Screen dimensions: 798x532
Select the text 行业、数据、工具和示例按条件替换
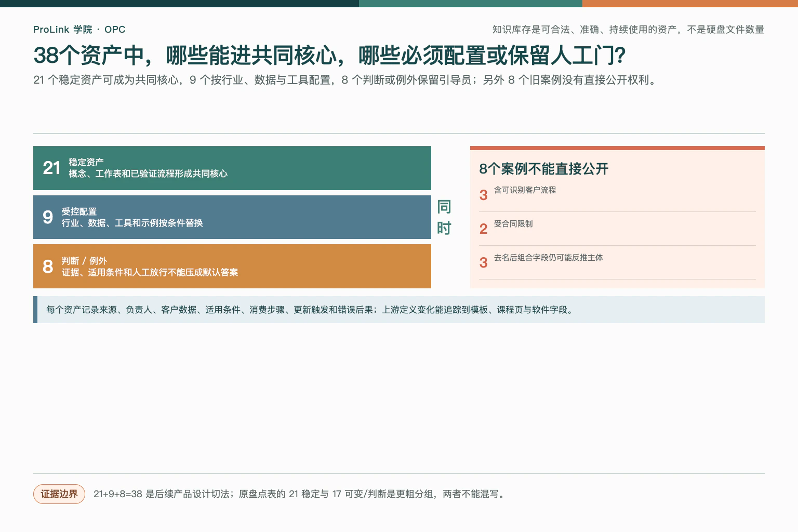(132, 223)
